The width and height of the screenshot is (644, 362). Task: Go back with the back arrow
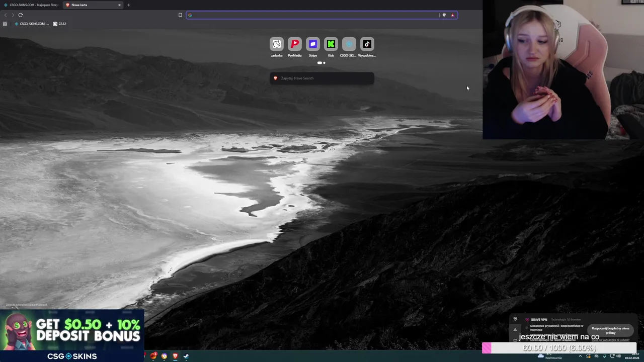click(x=6, y=15)
